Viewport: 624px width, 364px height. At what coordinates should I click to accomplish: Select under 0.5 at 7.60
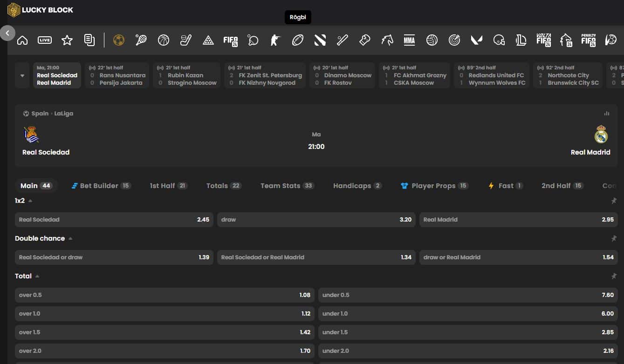pyautogui.click(x=468, y=295)
